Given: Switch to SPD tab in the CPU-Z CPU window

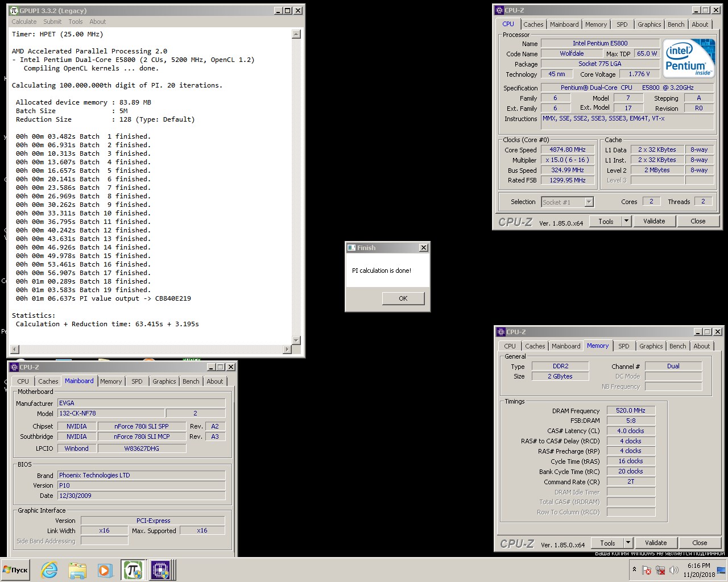Looking at the screenshot, I should point(622,24).
